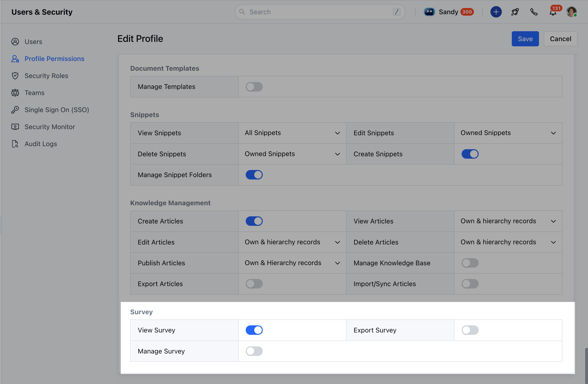The height and width of the screenshot is (384, 588).
Task: Open the Users section in the sidebar
Action: point(33,41)
